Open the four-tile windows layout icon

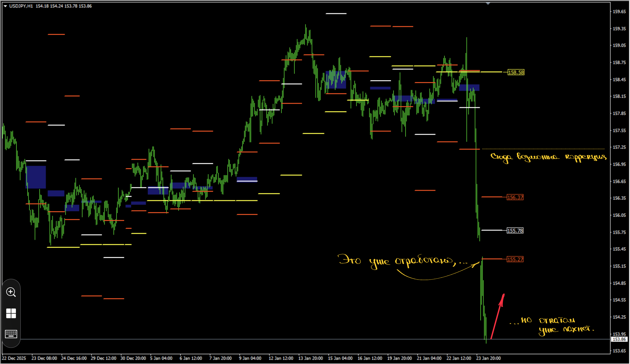click(11, 313)
